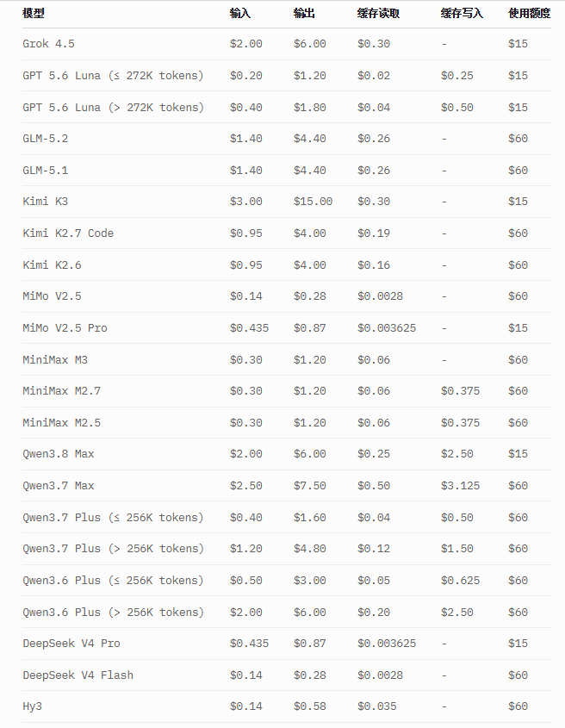Click the 输入 column header
The width and height of the screenshot is (565, 728).
[x=240, y=14]
